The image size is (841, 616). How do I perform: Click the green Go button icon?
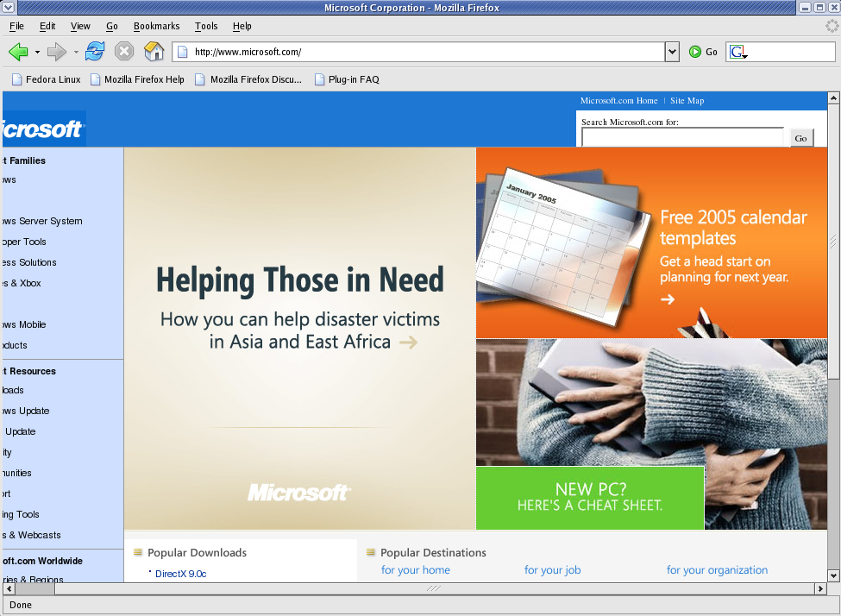point(695,52)
